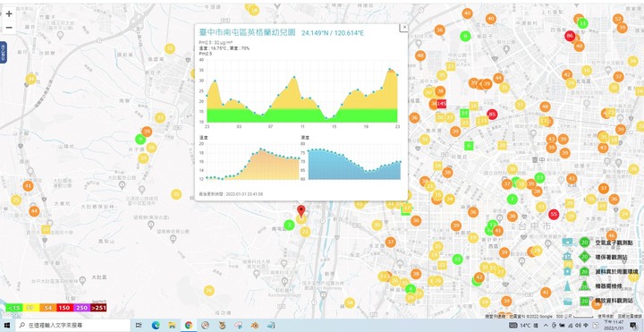
Task: Click the green square 20 legend marker
Action: [584, 302]
